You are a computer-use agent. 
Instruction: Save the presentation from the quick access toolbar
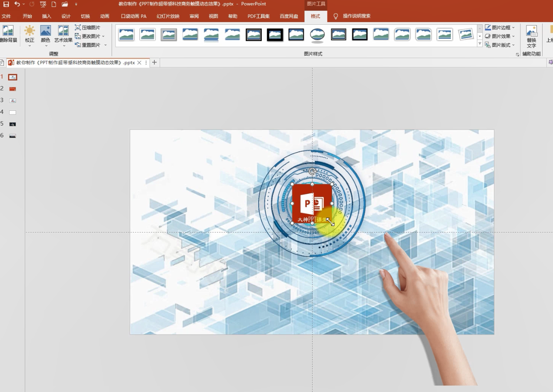[6, 4]
